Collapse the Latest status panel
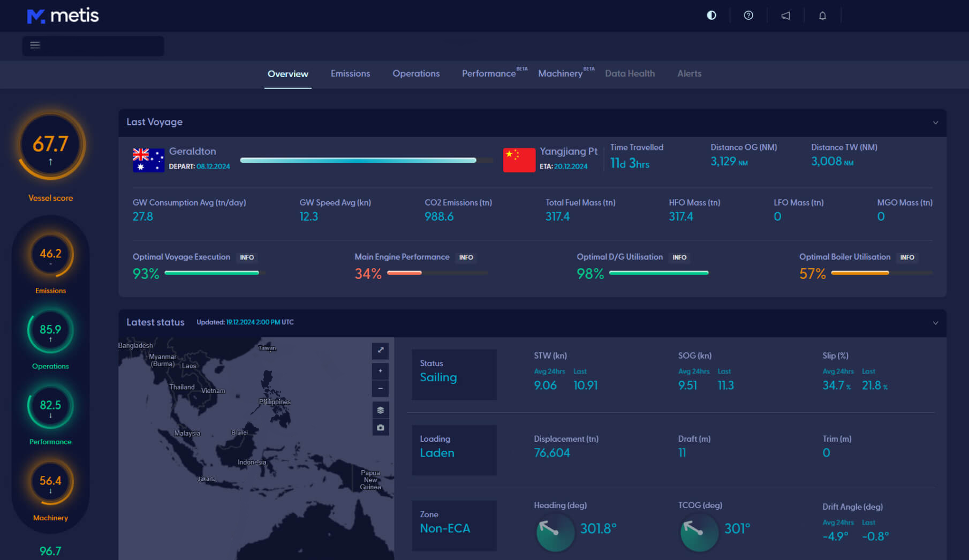The height and width of the screenshot is (560, 969). pyautogui.click(x=935, y=323)
